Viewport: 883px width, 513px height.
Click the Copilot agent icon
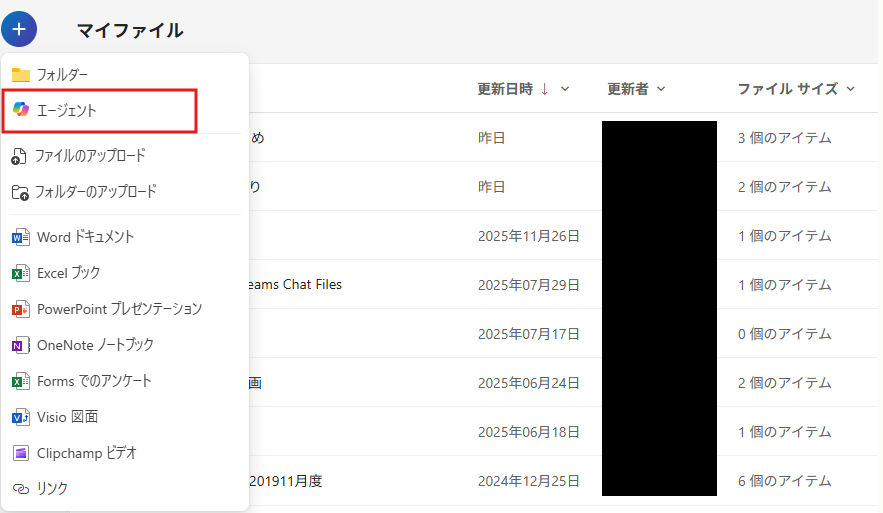point(21,109)
